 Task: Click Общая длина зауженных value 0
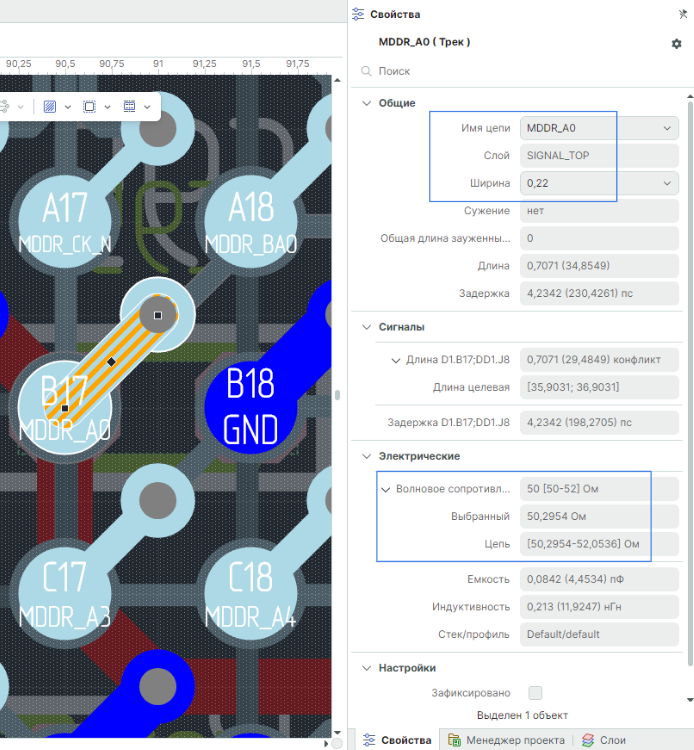(x=599, y=238)
